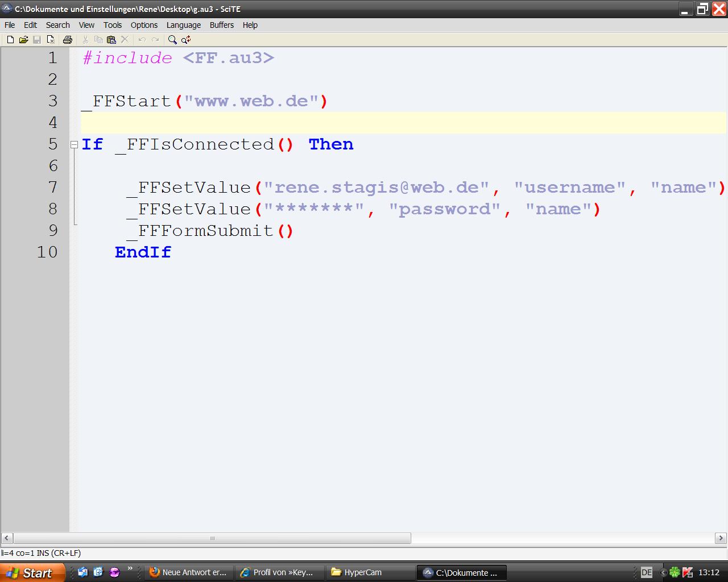The height and width of the screenshot is (582, 728).
Task: Switch to Firefox 'Neue Antwort er...' window
Action: (188, 572)
